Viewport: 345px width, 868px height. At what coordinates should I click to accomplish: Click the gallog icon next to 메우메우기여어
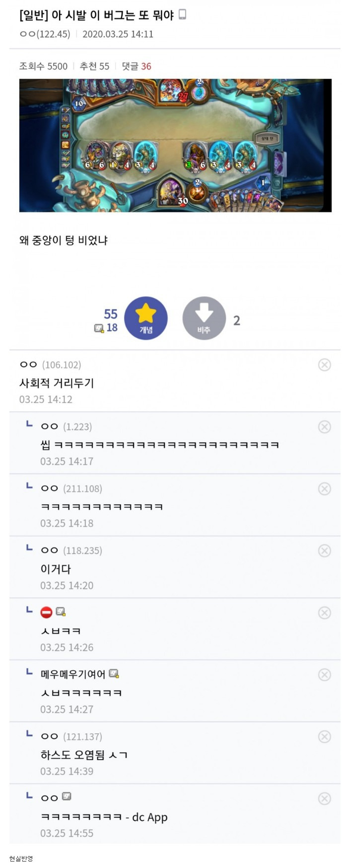[114, 674]
